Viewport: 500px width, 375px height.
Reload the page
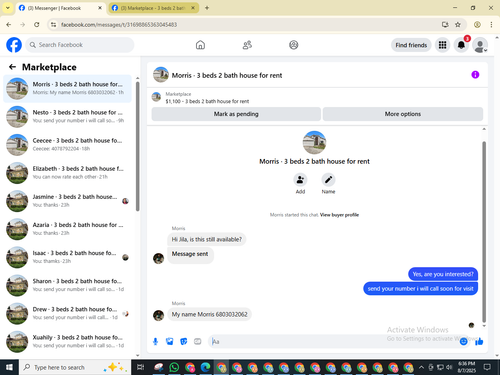(37, 25)
